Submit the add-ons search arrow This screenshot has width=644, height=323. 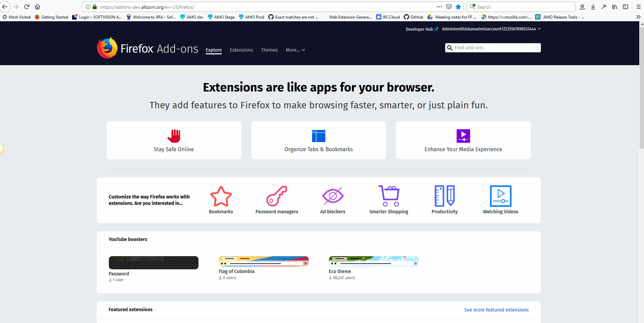[x=535, y=48]
